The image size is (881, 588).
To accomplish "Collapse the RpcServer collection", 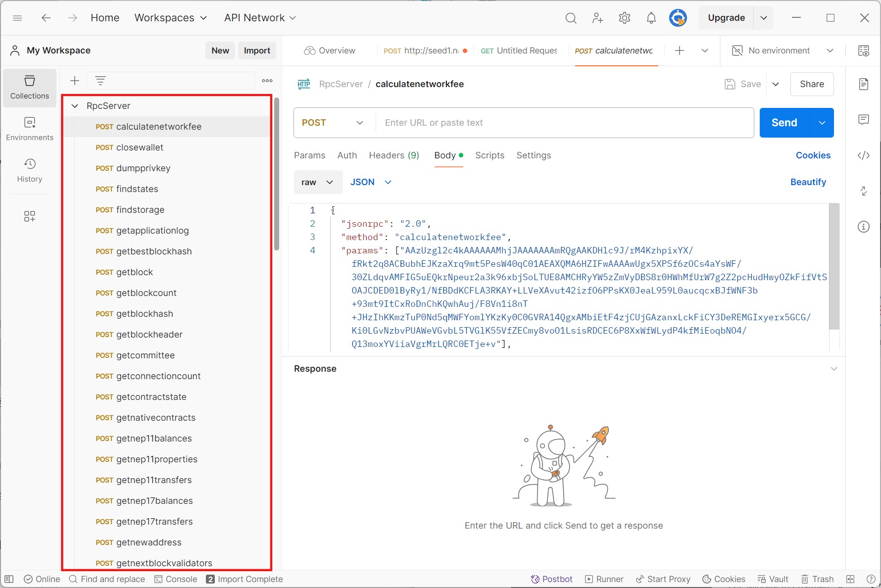I will (x=75, y=106).
